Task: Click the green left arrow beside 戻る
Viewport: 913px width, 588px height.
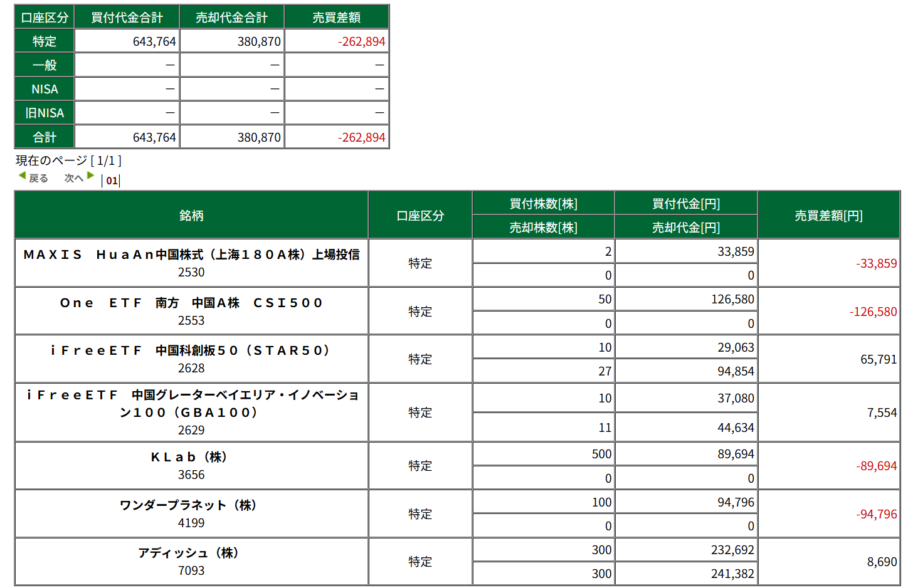Action: [x=22, y=176]
